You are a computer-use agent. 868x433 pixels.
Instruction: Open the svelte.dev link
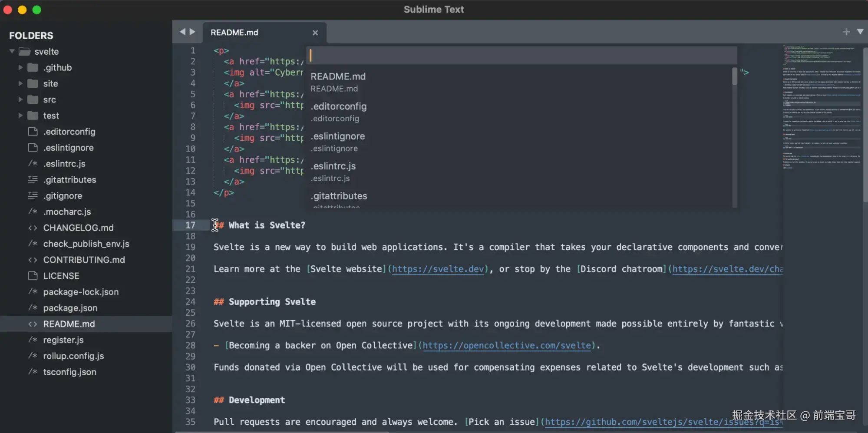438,269
